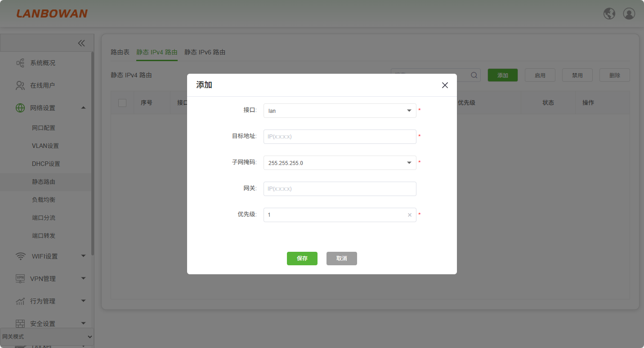Tick the select-all checkbox in table header

tap(122, 103)
